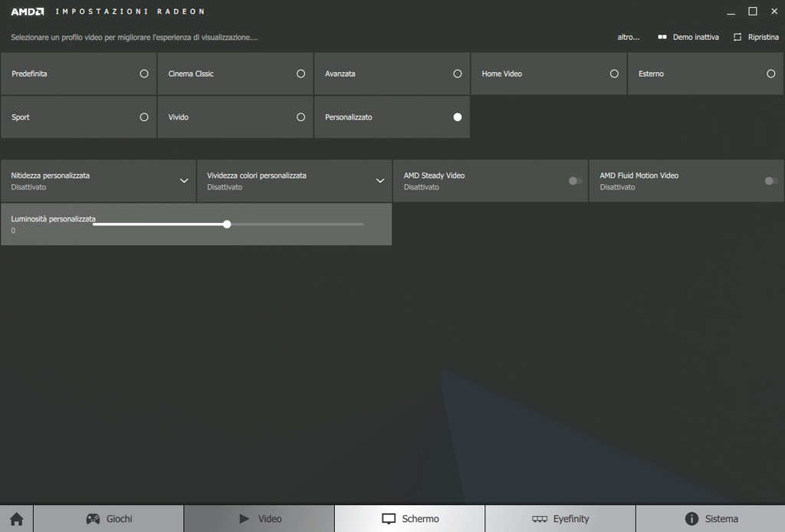Open the Giochi tab
This screenshot has height=532, width=785.
109,518
